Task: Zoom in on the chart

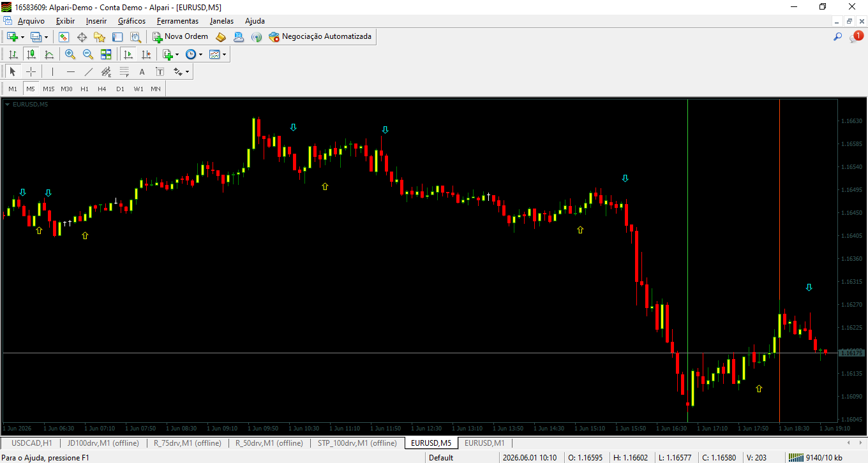Action: click(70, 54)
